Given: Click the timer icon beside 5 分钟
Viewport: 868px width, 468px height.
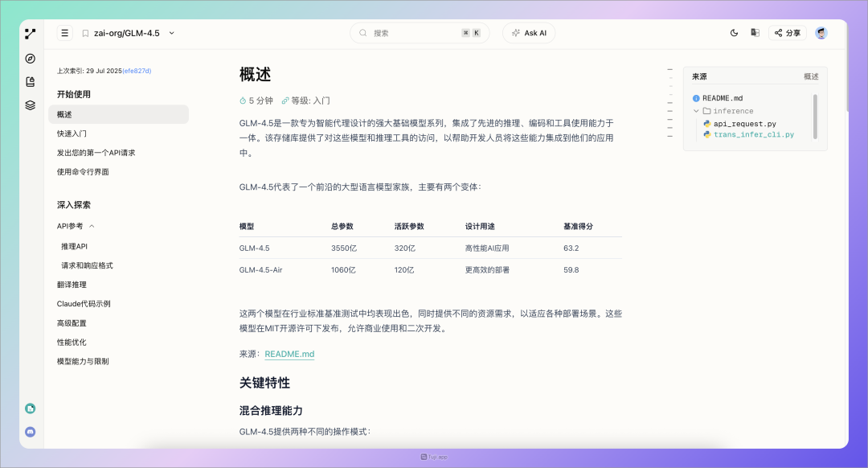Looking at the screenshot, I should tap(243, 101).
